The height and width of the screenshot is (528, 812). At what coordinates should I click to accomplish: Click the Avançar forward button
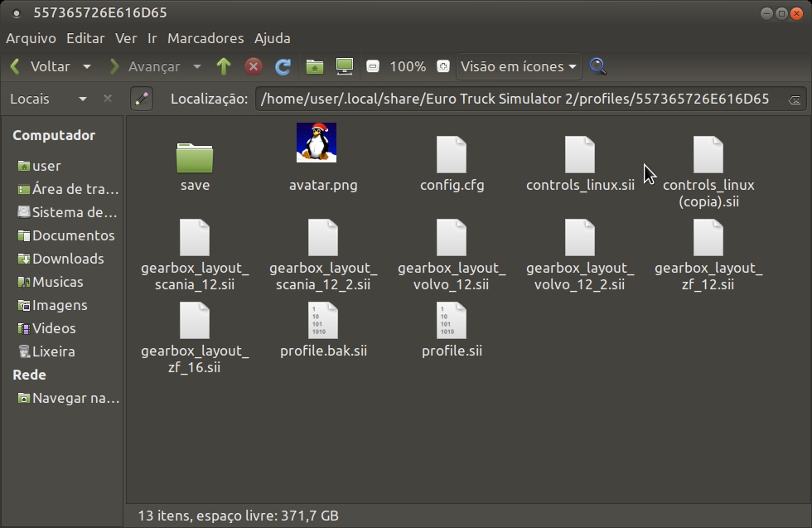145,66
